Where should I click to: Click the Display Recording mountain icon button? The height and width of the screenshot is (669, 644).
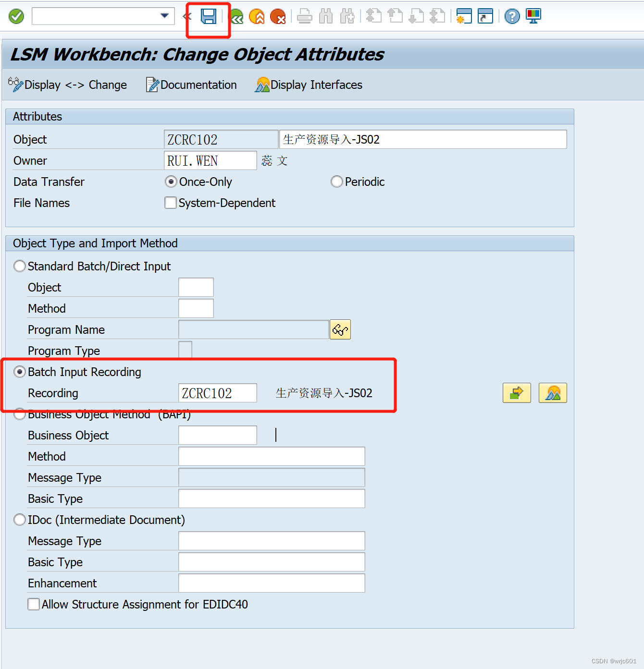(553, 393)
